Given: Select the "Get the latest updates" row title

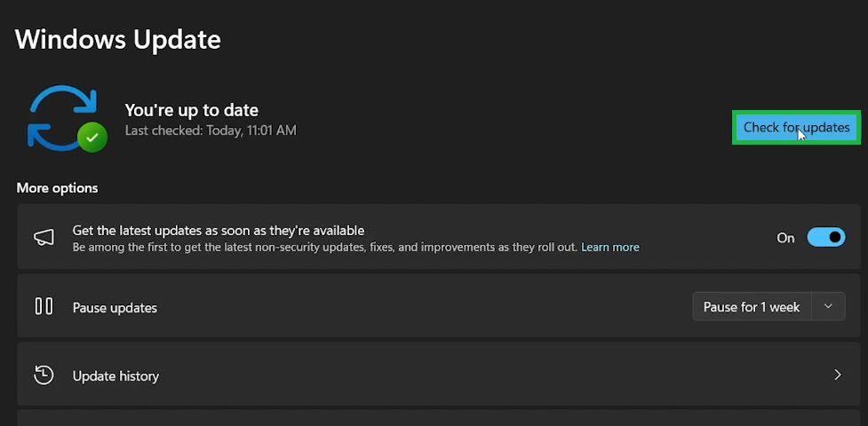Looking at the screenshot, I should 218,230.
